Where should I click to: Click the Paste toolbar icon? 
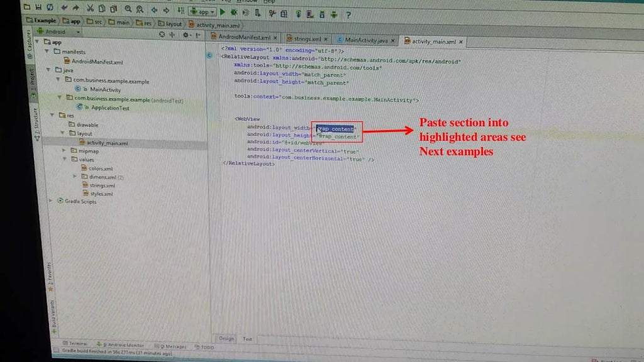(114, 9)
